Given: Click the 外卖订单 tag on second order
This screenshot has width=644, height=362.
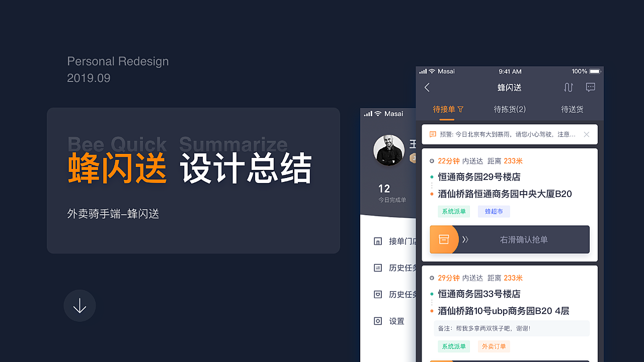Looking at the screenshot, I should pos(494,346).
